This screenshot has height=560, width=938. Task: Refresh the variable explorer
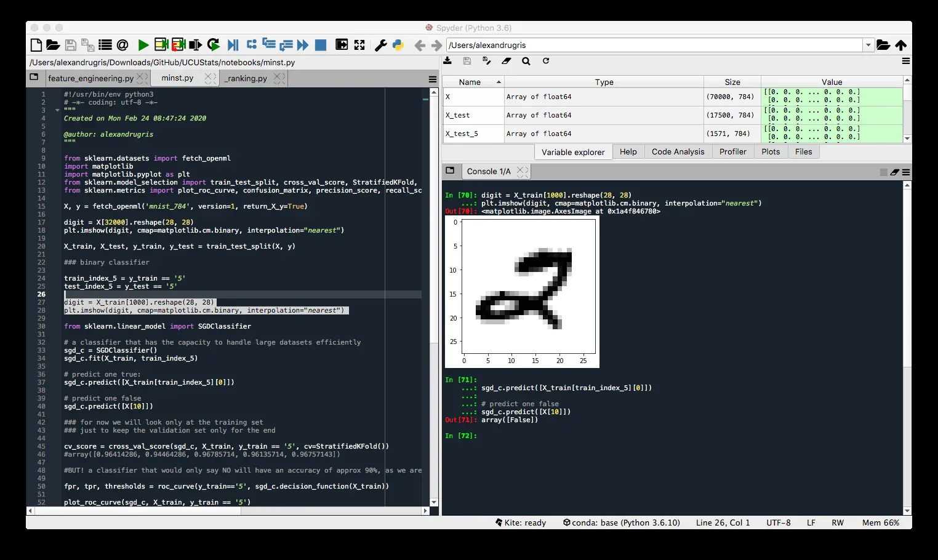(545, 61)
